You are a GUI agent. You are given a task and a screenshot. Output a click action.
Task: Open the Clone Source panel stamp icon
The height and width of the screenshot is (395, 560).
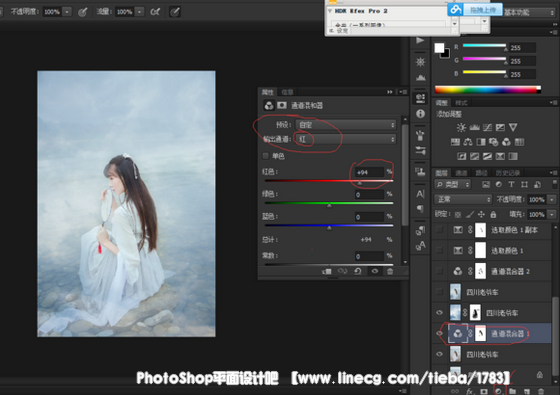(420, 171)
